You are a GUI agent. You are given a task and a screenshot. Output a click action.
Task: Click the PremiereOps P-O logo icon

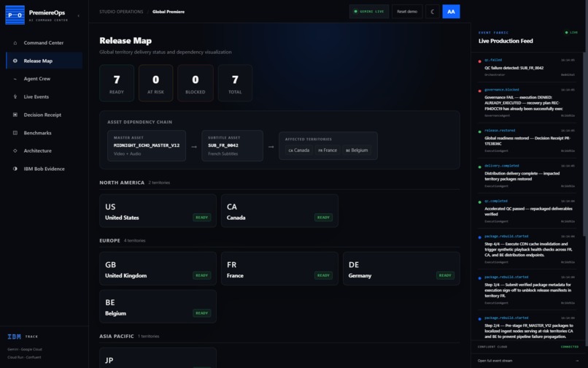[15, 15]
